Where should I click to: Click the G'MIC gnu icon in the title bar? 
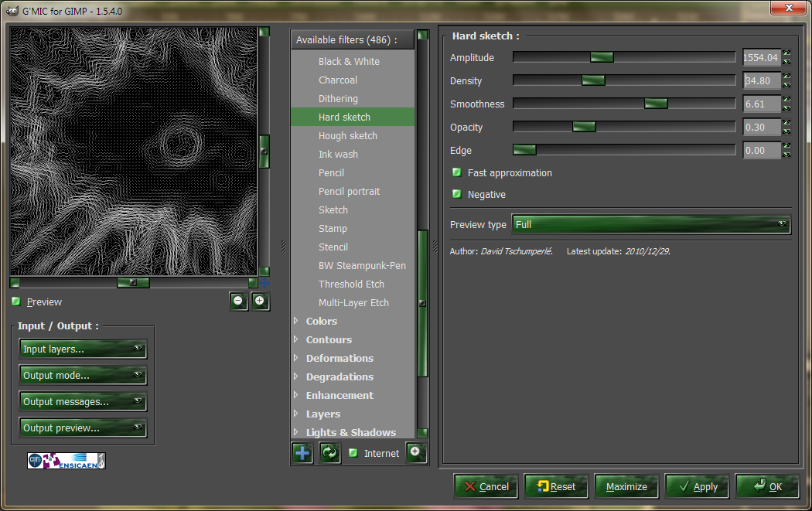pos(12,11)
